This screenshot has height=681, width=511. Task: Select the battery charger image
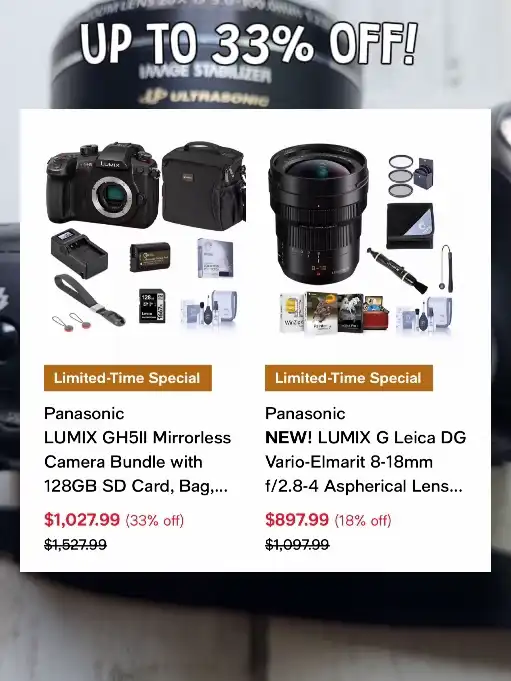coord(79,254)
